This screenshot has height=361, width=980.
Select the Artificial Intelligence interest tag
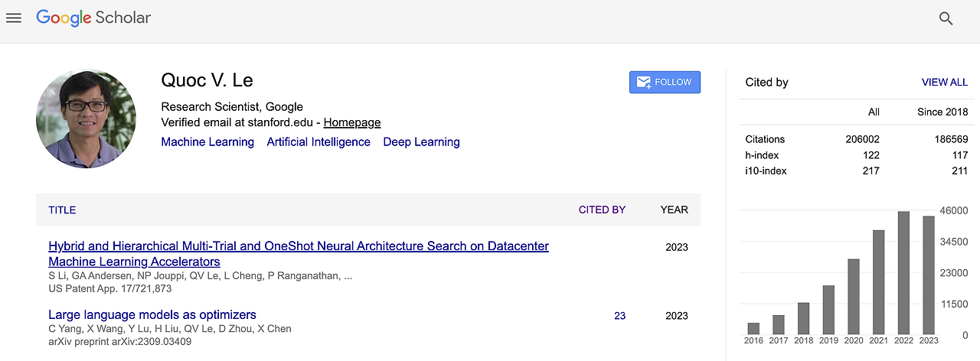[318, 142]
